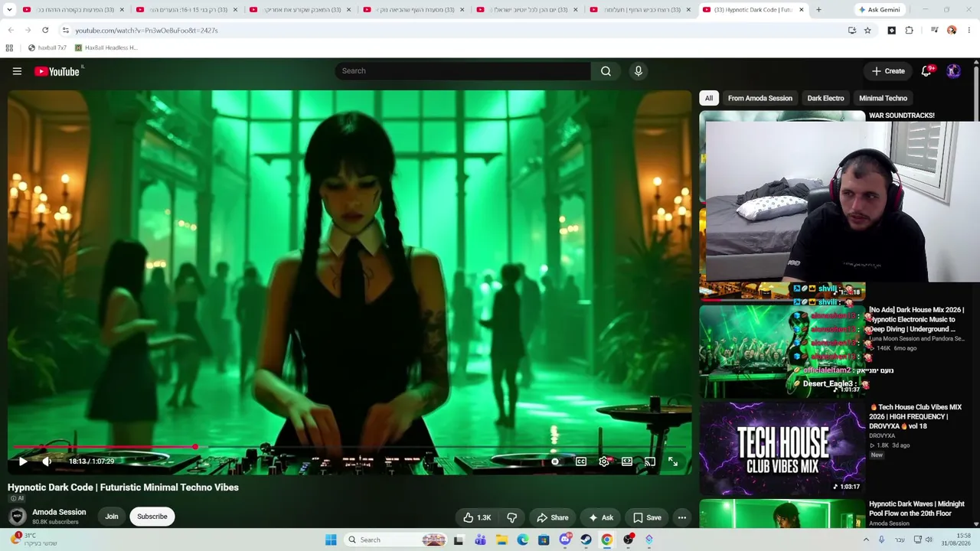Screen dimensions: 980x551
Task: Open the Chrome three-dot menu
Action: click(x=969, y=30)
